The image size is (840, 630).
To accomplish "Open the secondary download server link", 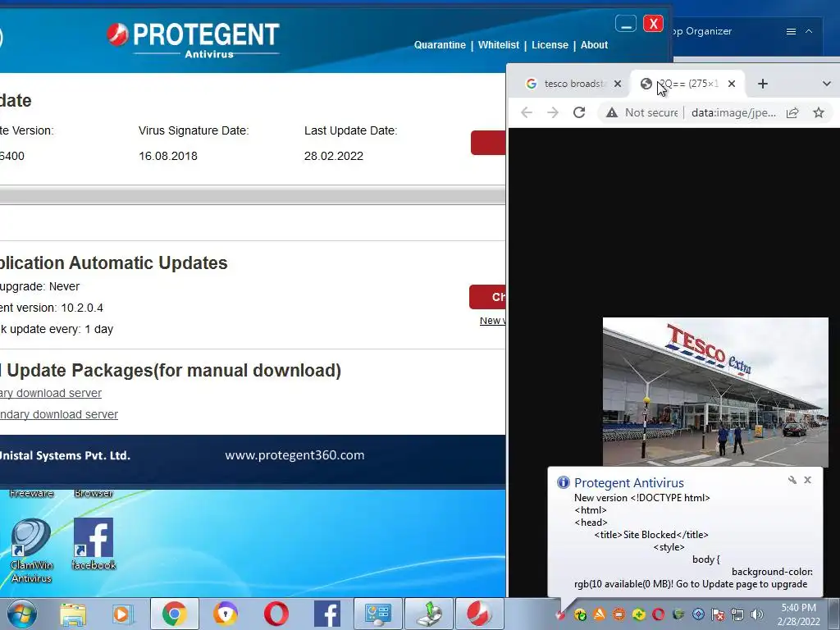I will click(59, 414).
